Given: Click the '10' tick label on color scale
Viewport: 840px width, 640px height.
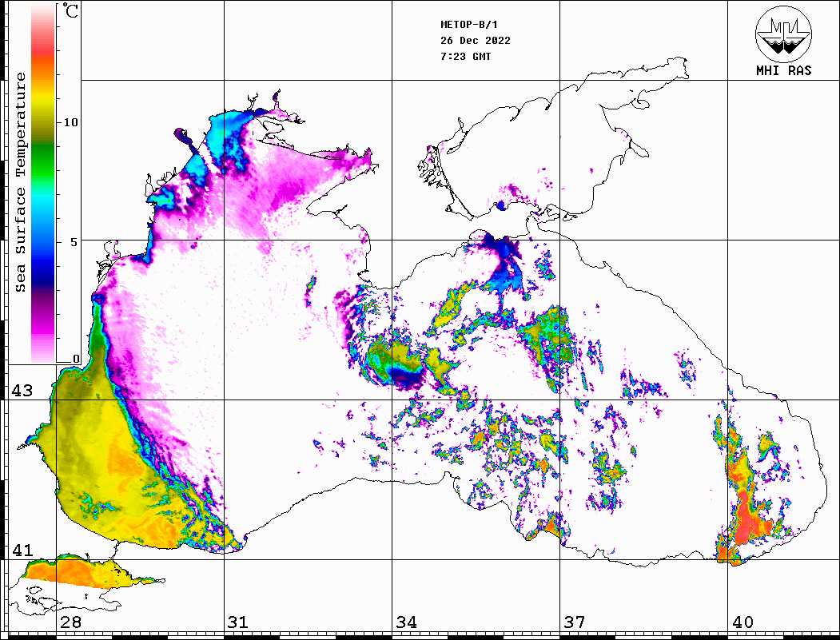Looking at the screenshot, I should 70,122.
